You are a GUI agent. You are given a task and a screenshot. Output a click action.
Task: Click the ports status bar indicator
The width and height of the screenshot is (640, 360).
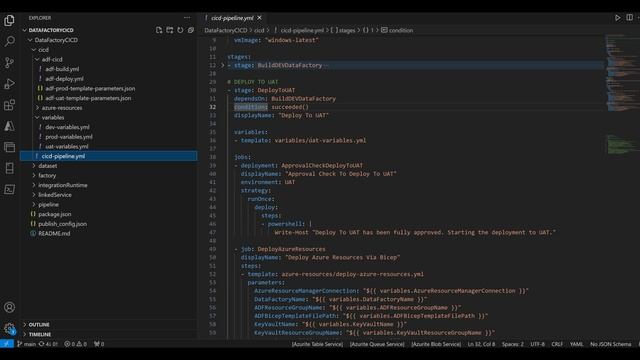pos(99,344)
